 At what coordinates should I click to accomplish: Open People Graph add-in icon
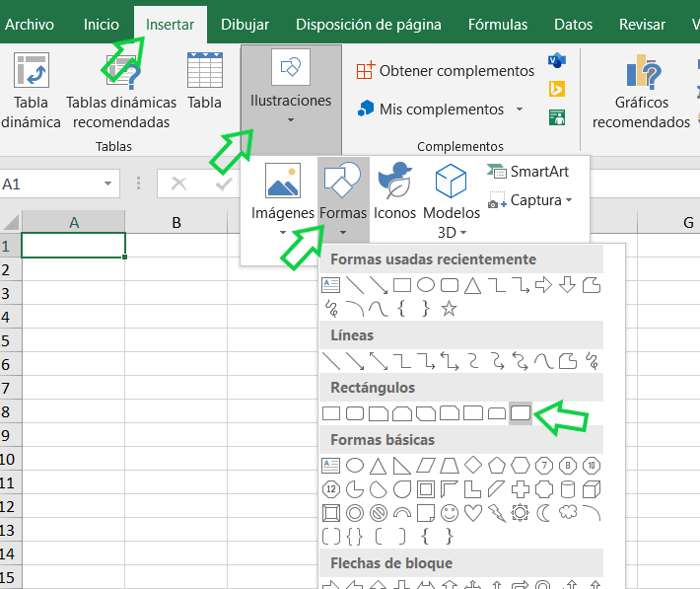557,117
